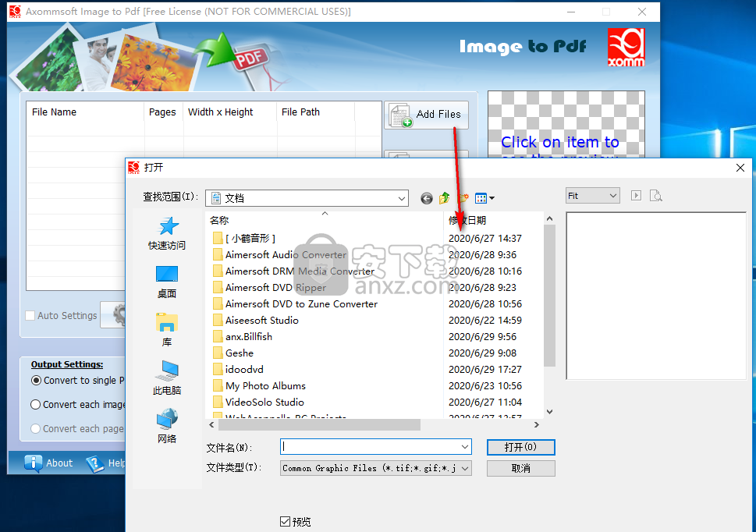Image resolution: width=756 pixels, height=532 pixels.
Task: Select the VideoSolo Studio folder
Action: [x=259, y=402]
